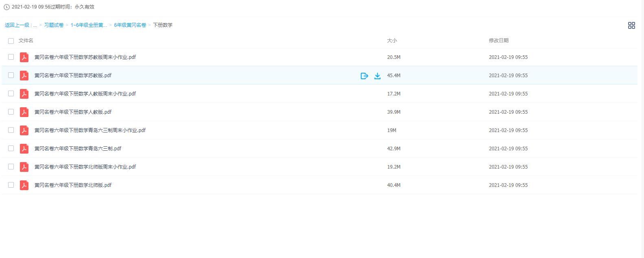The width and height of the screenshot is (644, 258).
Task: Click PDF icon of 苏教版周末小作业 file
Action: click(24, 57)
